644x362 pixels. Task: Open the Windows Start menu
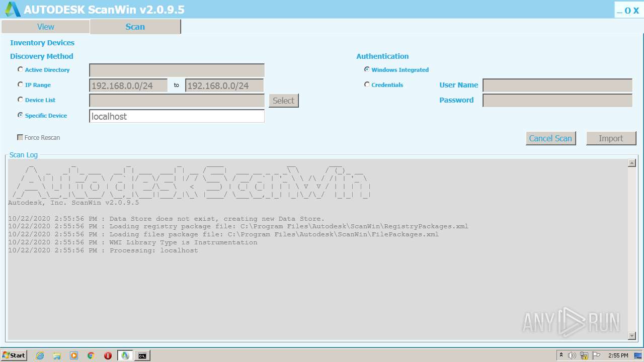14,355
